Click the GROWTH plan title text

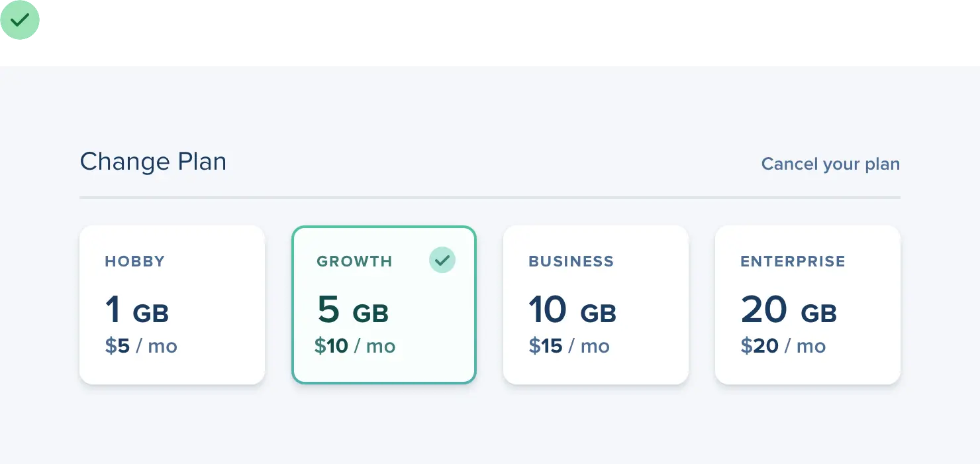tap(354, 261)
